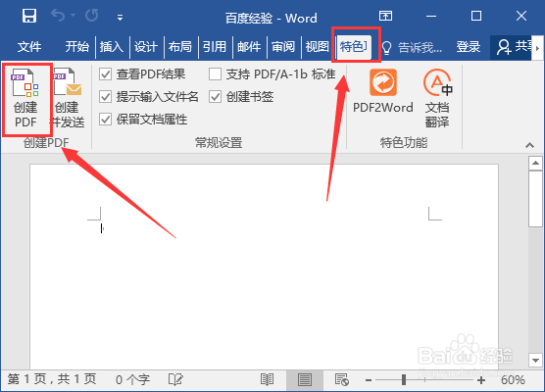Switch to the 开始 tab

tap(76, 47)
